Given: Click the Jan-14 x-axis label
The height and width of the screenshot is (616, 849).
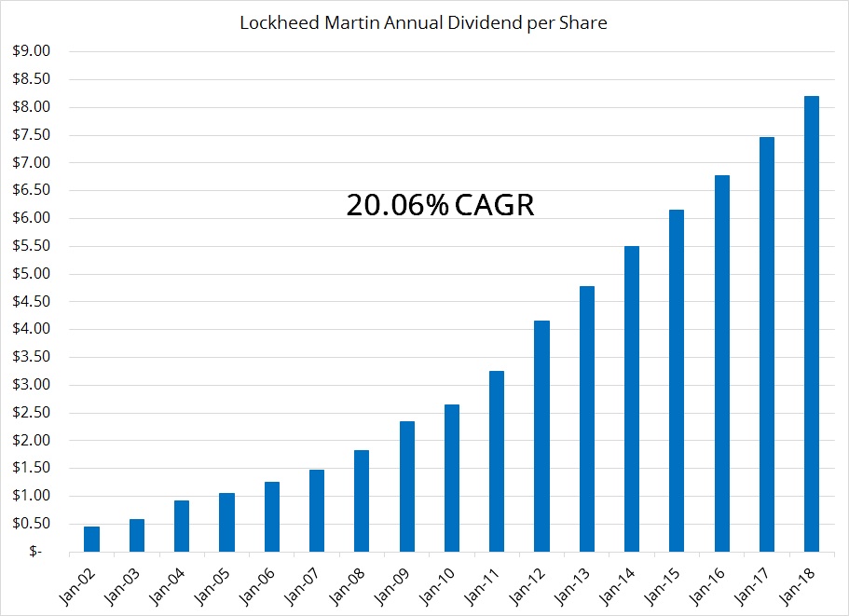Looking at the screenshot, I should [617, 587].
